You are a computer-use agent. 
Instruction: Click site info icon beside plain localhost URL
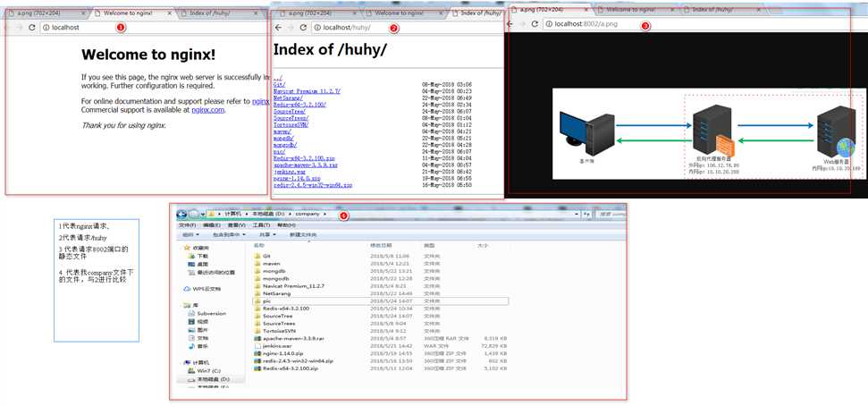46,27
